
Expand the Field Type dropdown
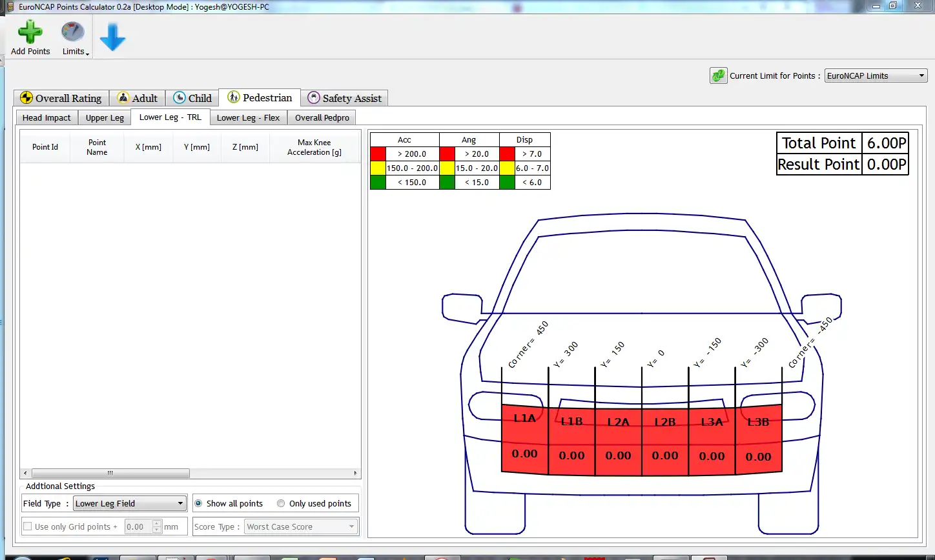tap(130, 503)
